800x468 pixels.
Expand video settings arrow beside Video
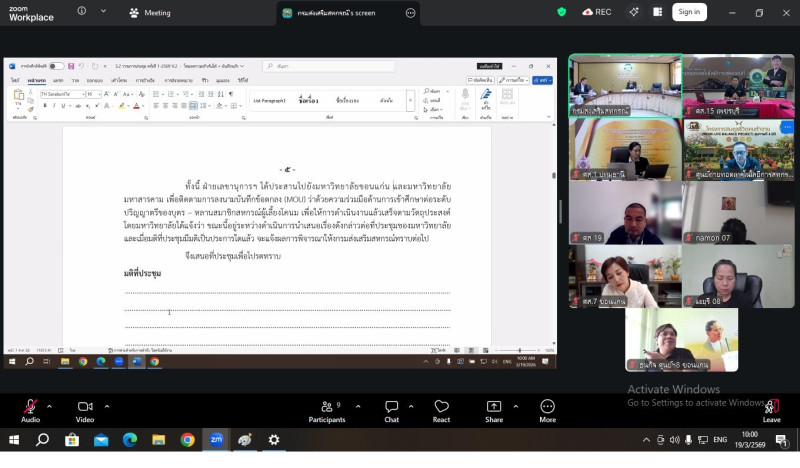coord(107,406)
